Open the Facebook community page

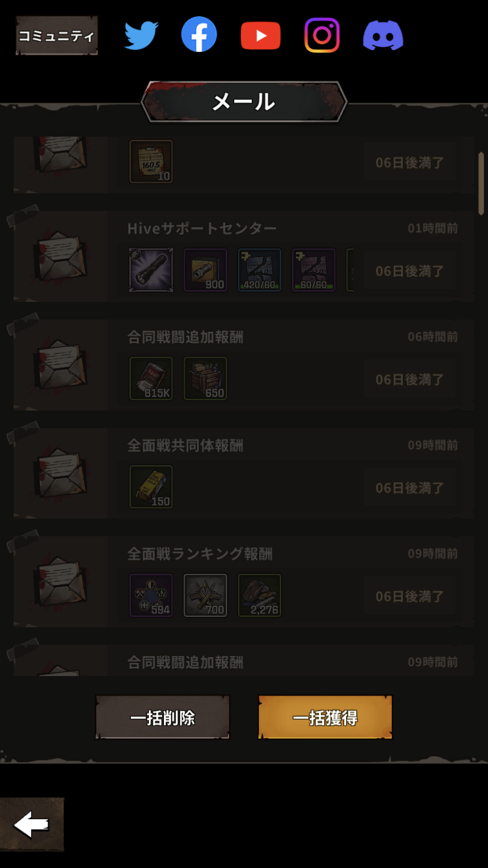199,35
